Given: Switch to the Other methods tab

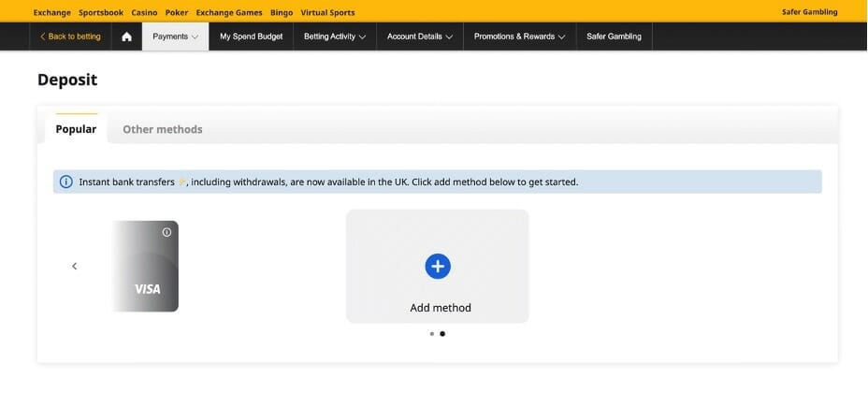Looking at the screenshot, I should 162,129.
